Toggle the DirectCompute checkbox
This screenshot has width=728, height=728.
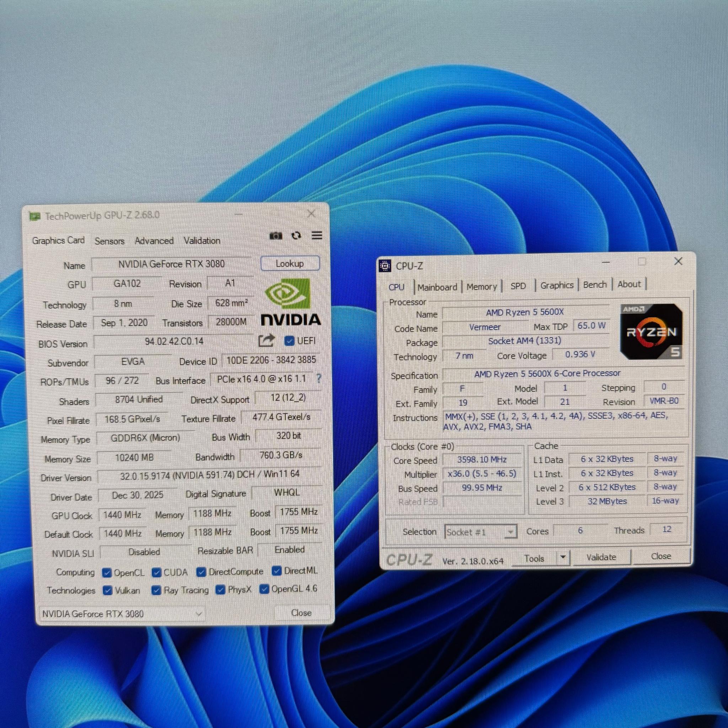pyautogui.click(x=201, y=572)
